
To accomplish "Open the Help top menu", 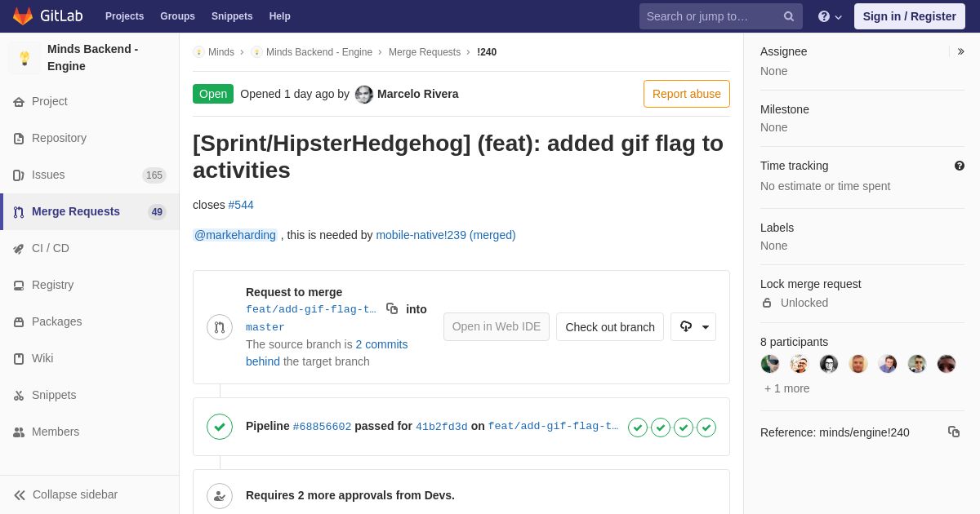I will click(280, 16).
